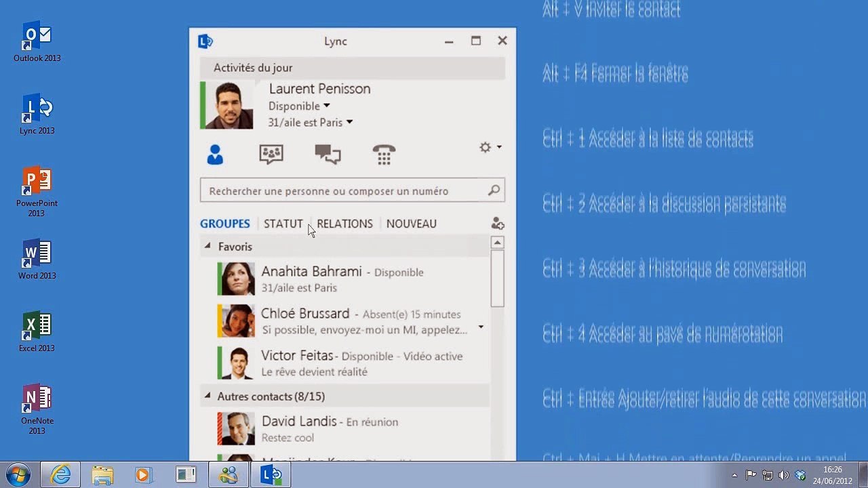
Task: Click the Lync logo in title bar
Action: tap(205, 41)
